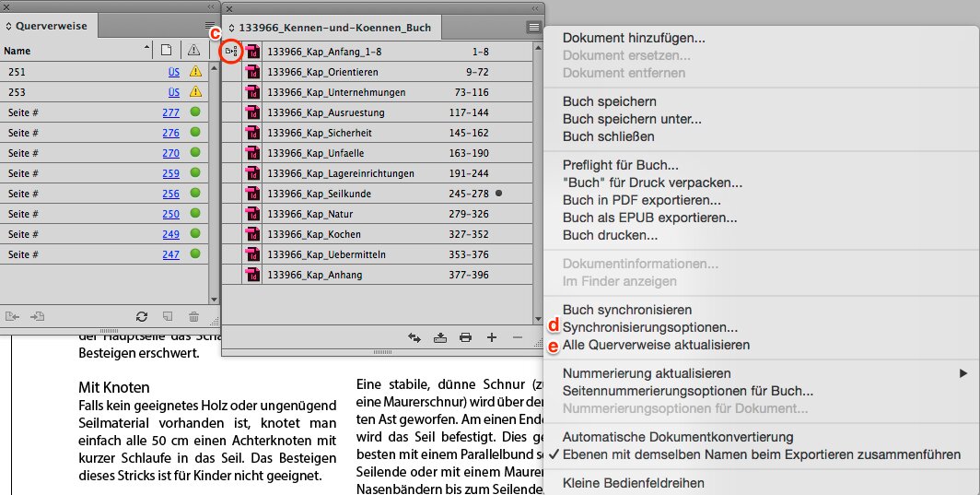Choose Alle Querverweise aktualisieren

[656, 345]
